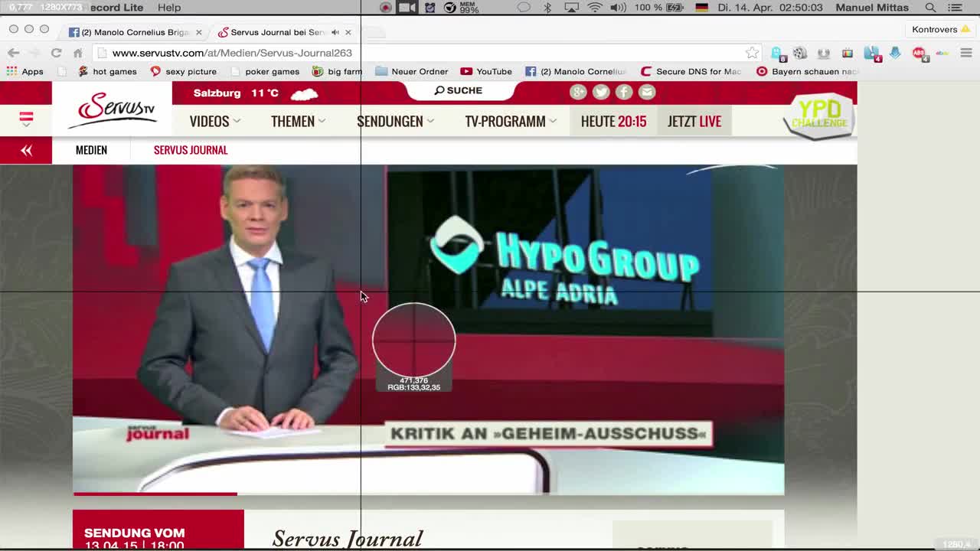Open the Twitter social icon
The image size is (980, 551).
[x=601, y=92]
